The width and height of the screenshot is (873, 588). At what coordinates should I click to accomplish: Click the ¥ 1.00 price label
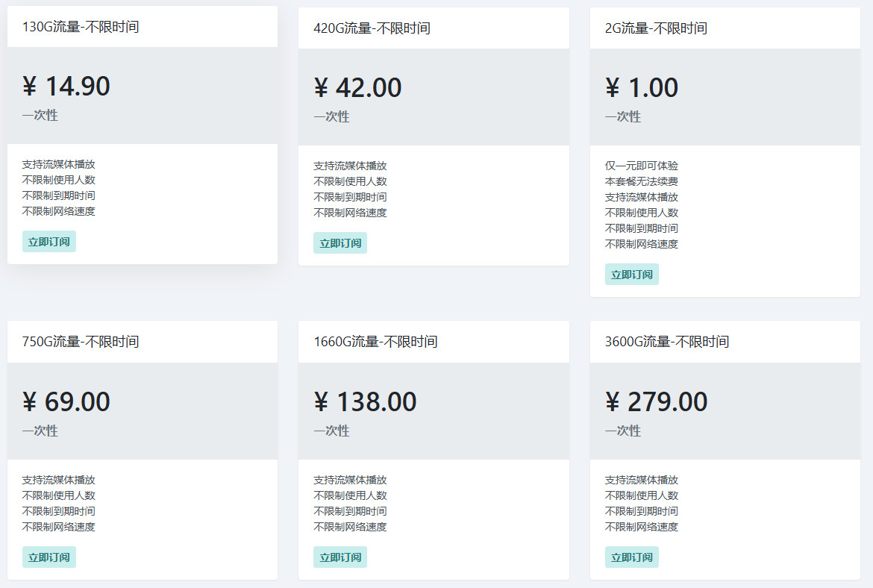641,87
